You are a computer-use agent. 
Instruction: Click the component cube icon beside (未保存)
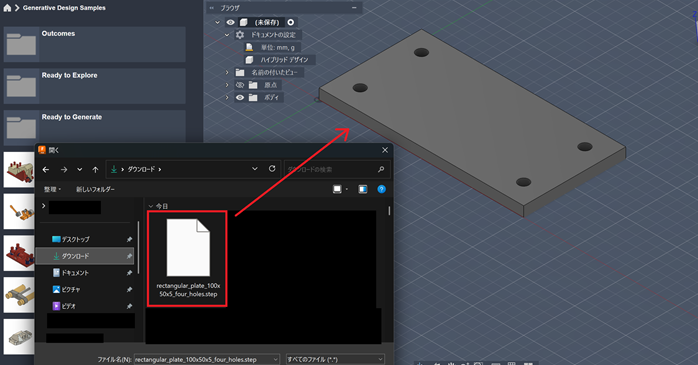243,22
